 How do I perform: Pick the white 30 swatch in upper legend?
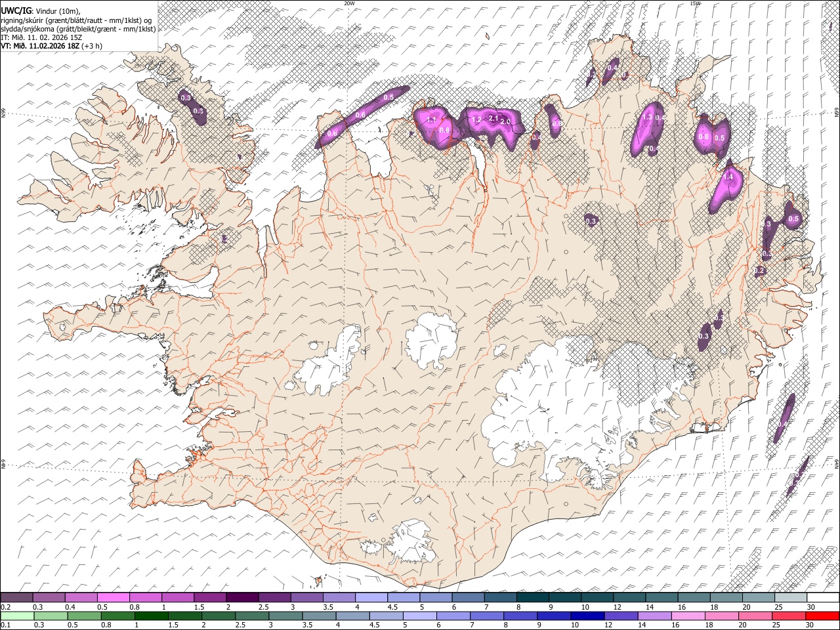click(x=823, y=597)
